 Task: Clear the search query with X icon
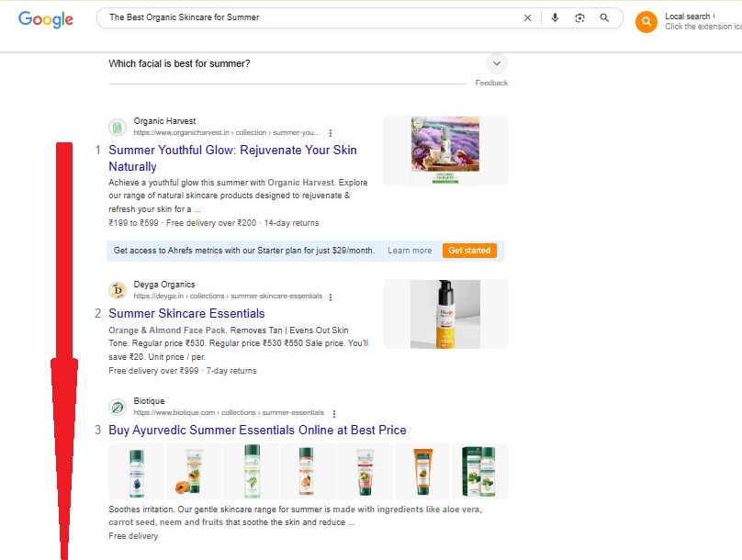(x=527, y=18)
